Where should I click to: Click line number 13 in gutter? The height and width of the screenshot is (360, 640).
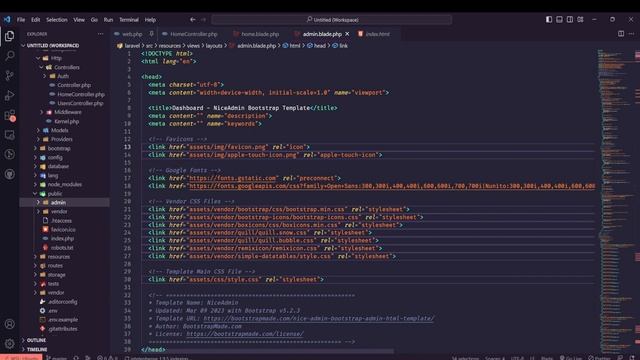click(128, 147)
